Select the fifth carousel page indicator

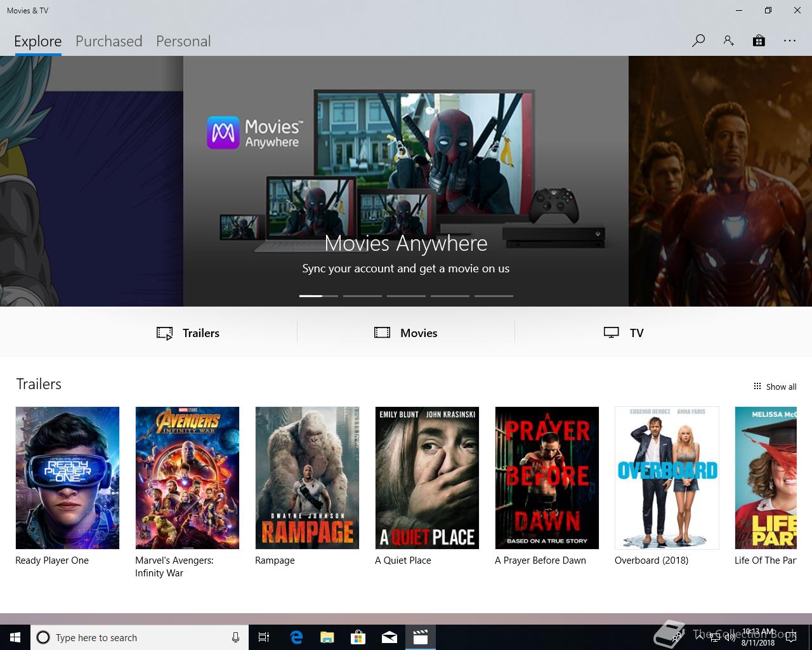point(494,296)
